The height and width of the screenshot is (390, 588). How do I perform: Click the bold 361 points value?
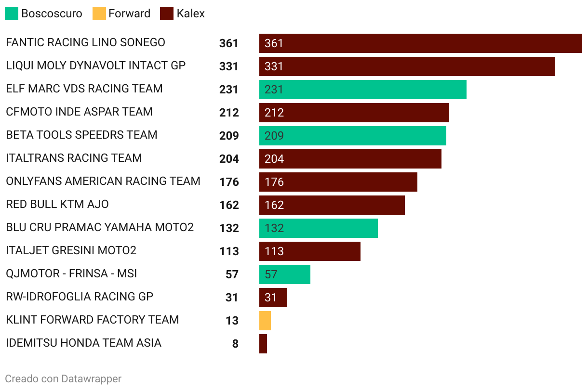pyautogui.click(x=229, y=43)
